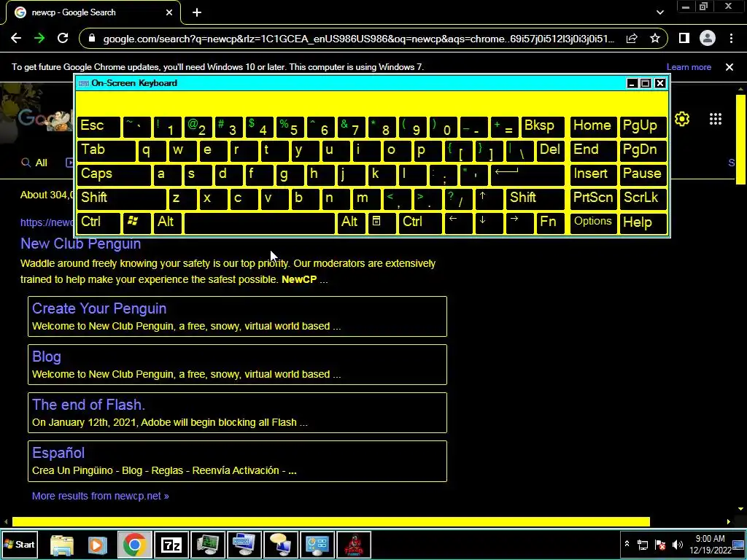
Task: Toggle Caps lock on On-Screen Keyboard
Action: click(114, 174)
